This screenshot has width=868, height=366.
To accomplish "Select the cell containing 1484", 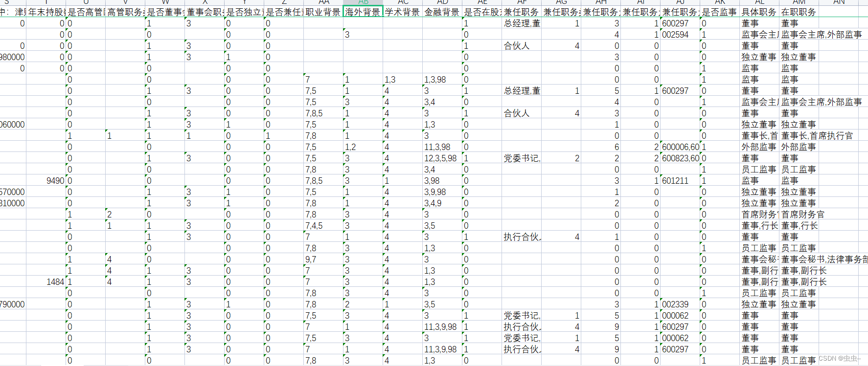I will tap(46, 282).
